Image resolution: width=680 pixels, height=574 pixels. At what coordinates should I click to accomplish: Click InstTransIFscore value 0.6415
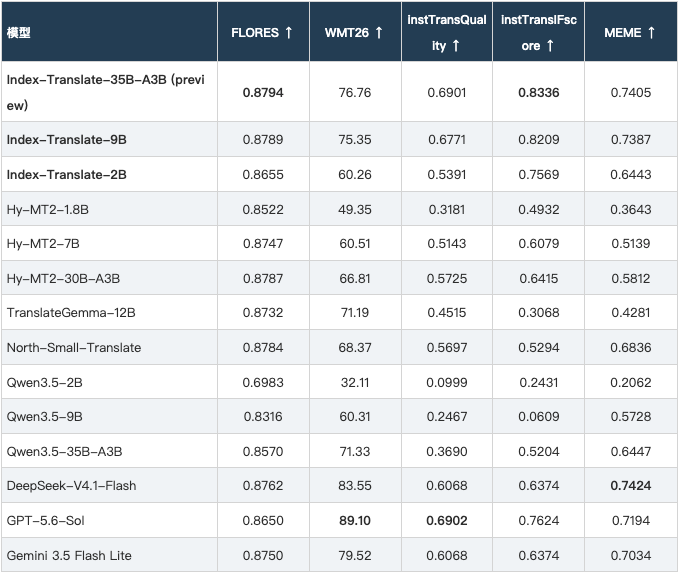tap(539, 278)
